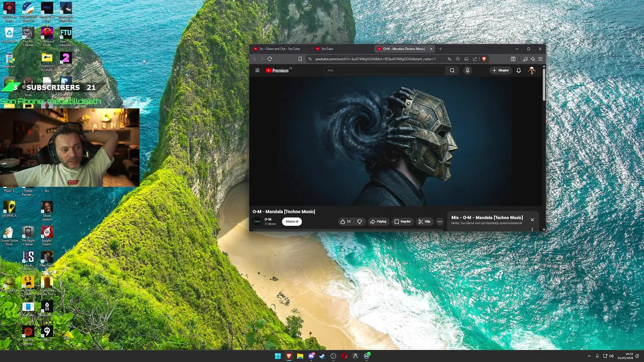Click the "Abone ol" subscribe button
The height and width of the screenshot is (362, 644).
[292, 221]
